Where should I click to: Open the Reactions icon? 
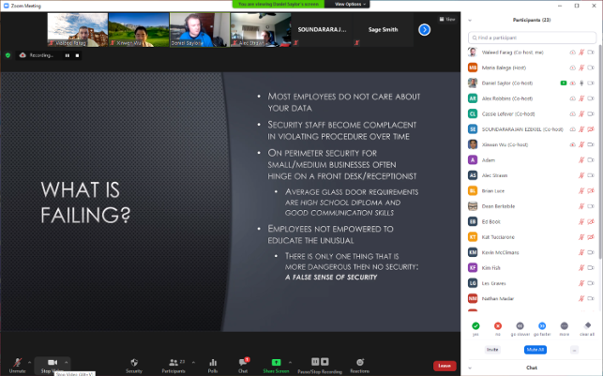360,362
